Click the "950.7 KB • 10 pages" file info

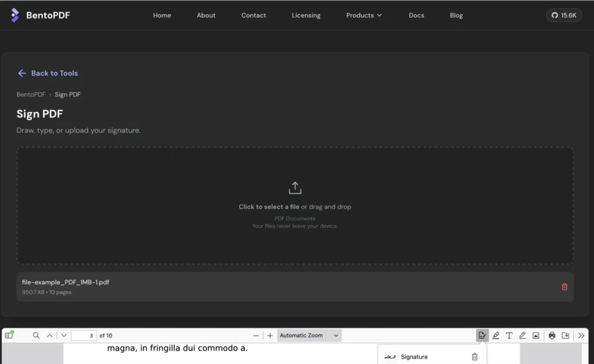(46, 292)
